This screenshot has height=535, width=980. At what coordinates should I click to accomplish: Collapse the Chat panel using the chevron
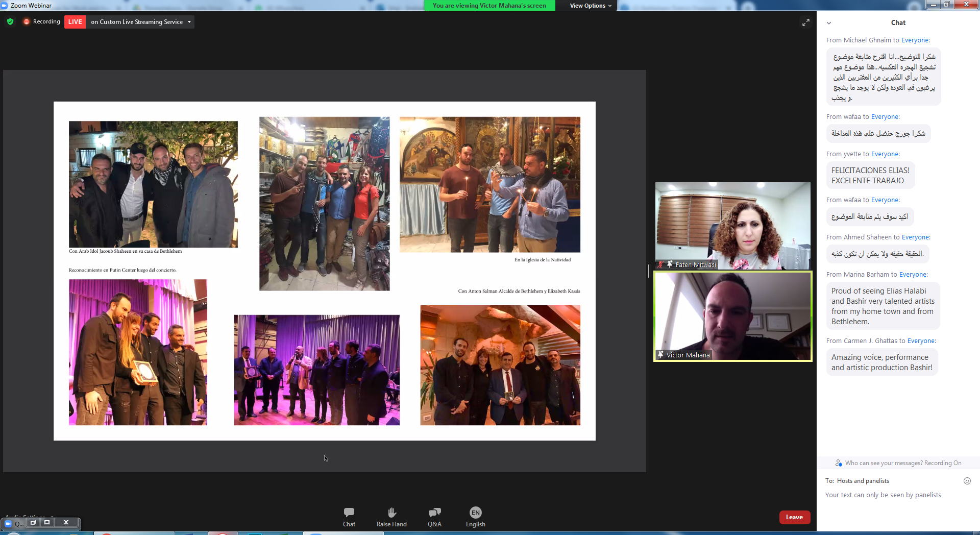[829, 23]
